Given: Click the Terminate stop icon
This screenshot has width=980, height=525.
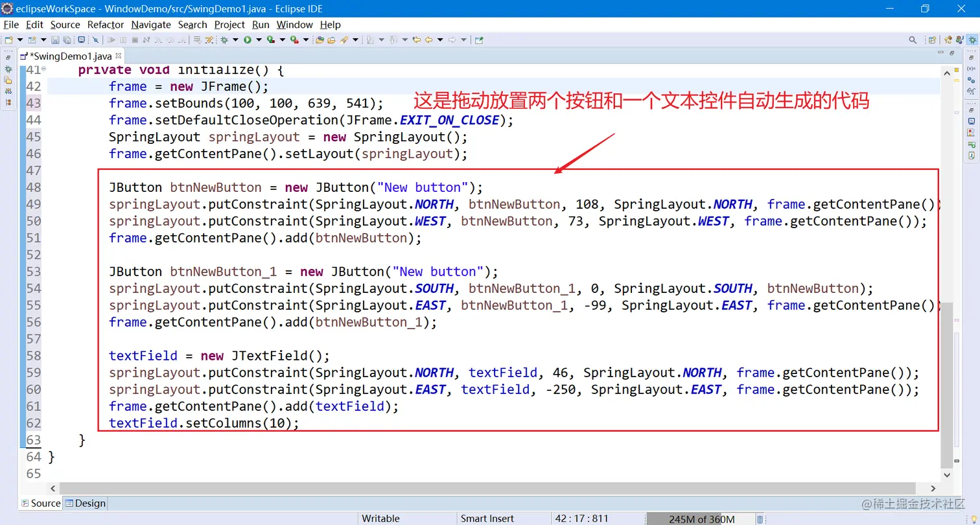Looking at the screenshot, I should (135, 40).
